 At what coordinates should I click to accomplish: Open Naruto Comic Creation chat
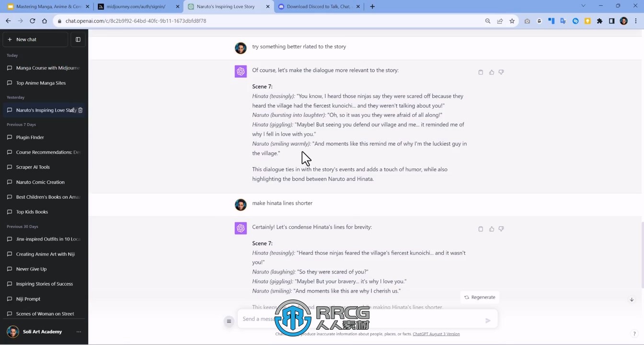[x=44, y=182]
